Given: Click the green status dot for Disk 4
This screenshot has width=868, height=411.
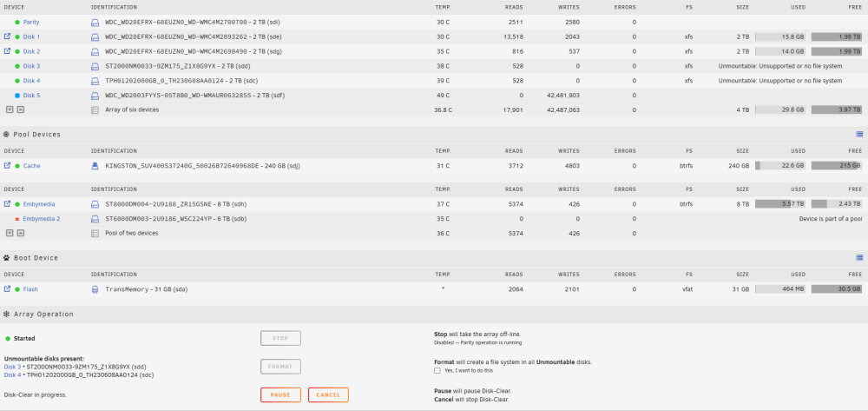Looking at the screenshot, I should pyautogui.click(x=17, y=81).
